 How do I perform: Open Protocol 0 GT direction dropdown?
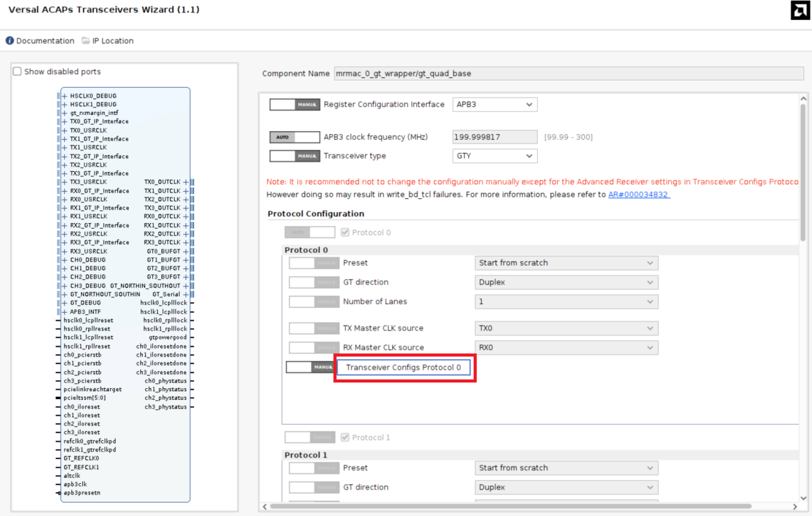pyautogui.click(x=566, y=282)
